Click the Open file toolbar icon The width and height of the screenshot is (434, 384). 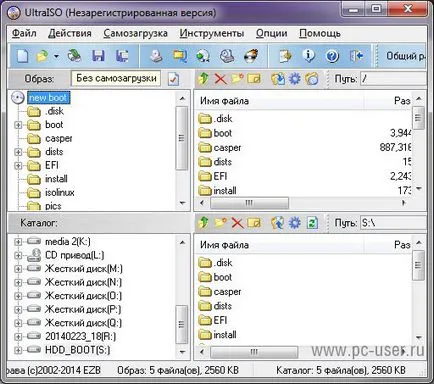point(42,56)
